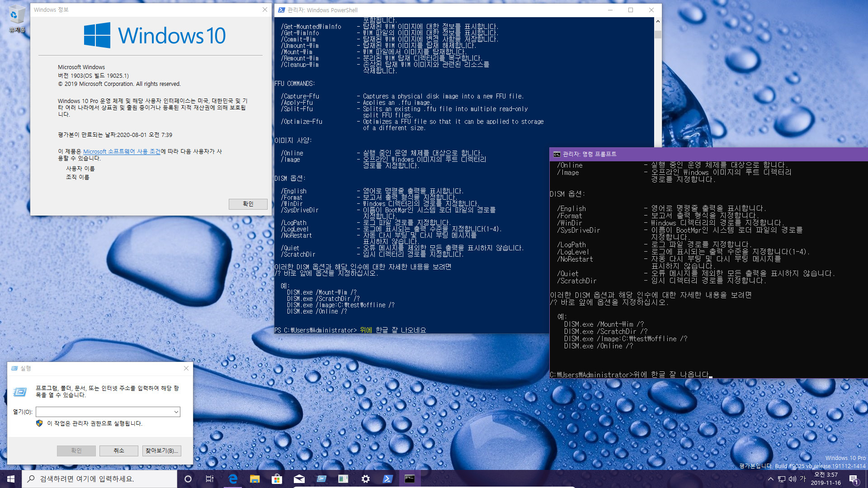Screen dimensions: 868x488
Task: Click 'DISM.exe /Online /?' in Command Prompt
Action: click(599, 346)
